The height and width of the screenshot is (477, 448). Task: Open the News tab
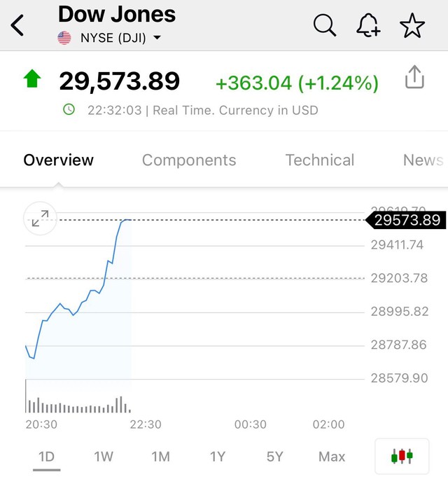423,160
